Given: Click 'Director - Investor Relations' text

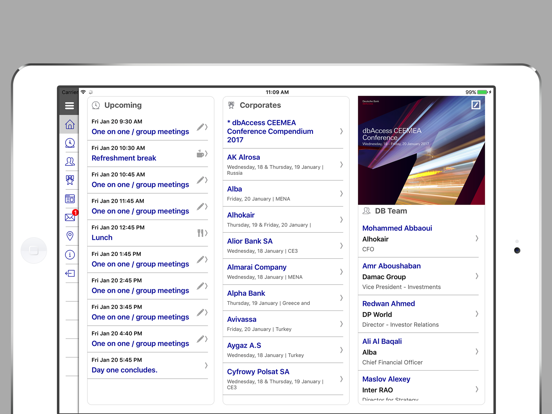Looking at the screenshot, I should (400, 325).
